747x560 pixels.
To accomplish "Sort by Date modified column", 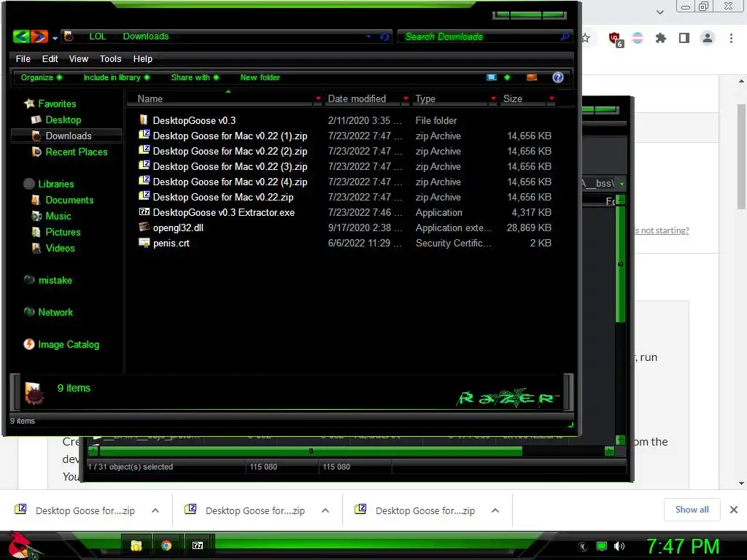I will point(357,98).
